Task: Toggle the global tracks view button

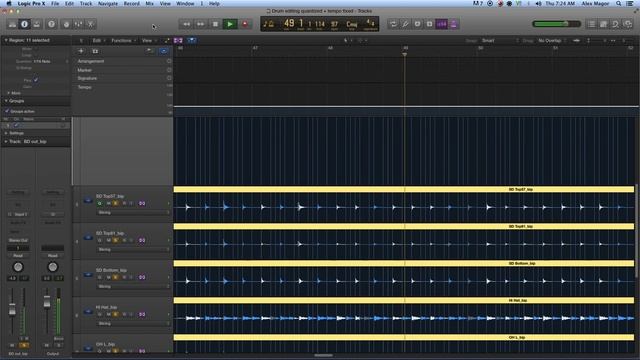Action: point(164,51)
